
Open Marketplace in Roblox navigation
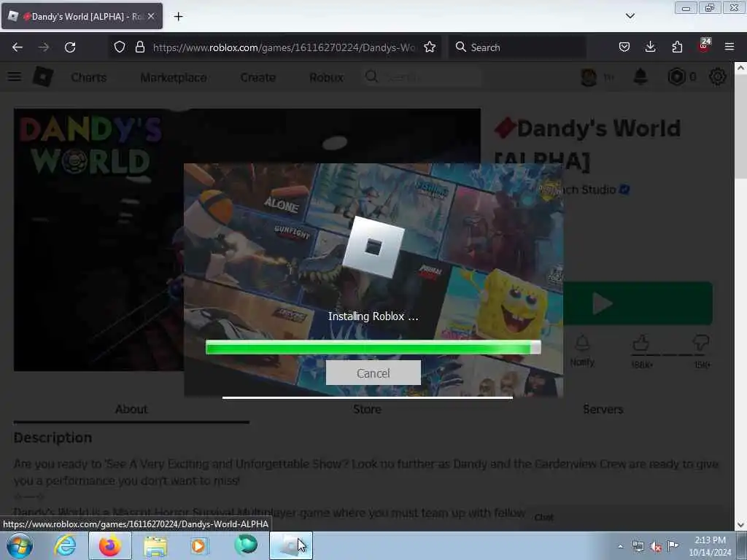point(174,77)
